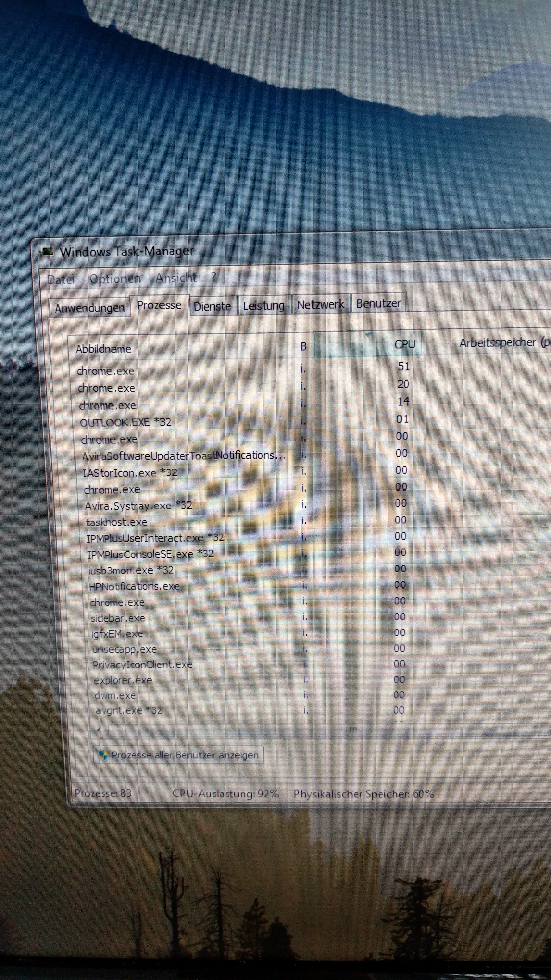Image resolution: width=551 pixels, height=980 pixels.
Task: Switch to the Anwendungen tab
Action: pyautogui.click(x=90, y=308)
